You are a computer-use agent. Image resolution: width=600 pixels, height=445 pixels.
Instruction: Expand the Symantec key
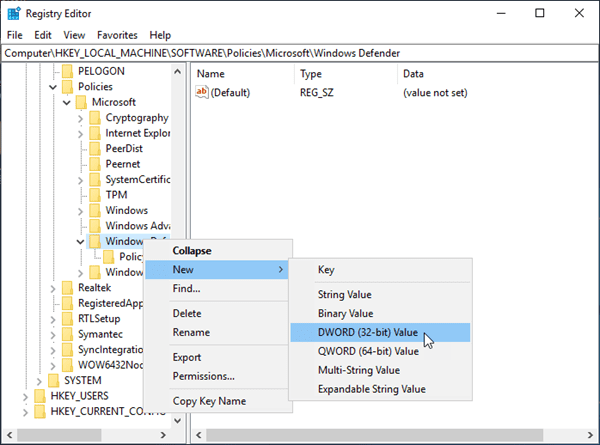[x=53, y=334]
